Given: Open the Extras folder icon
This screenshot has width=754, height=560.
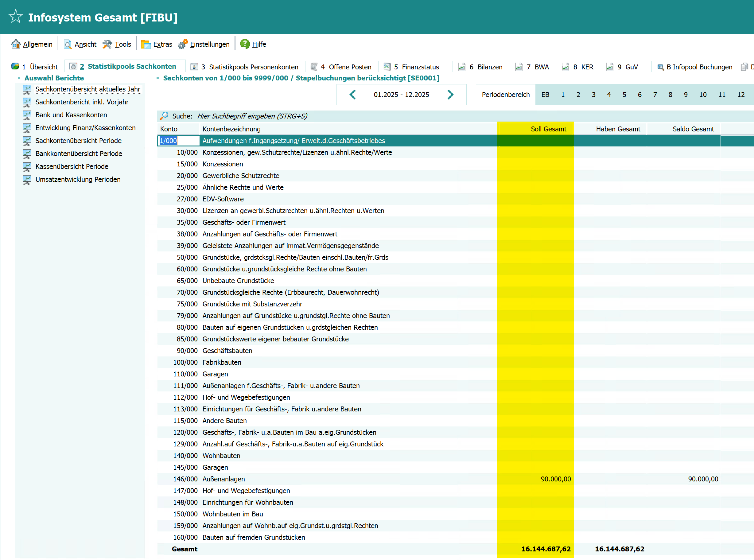Looking at the screenshot, I should click(x=146, y=44).
